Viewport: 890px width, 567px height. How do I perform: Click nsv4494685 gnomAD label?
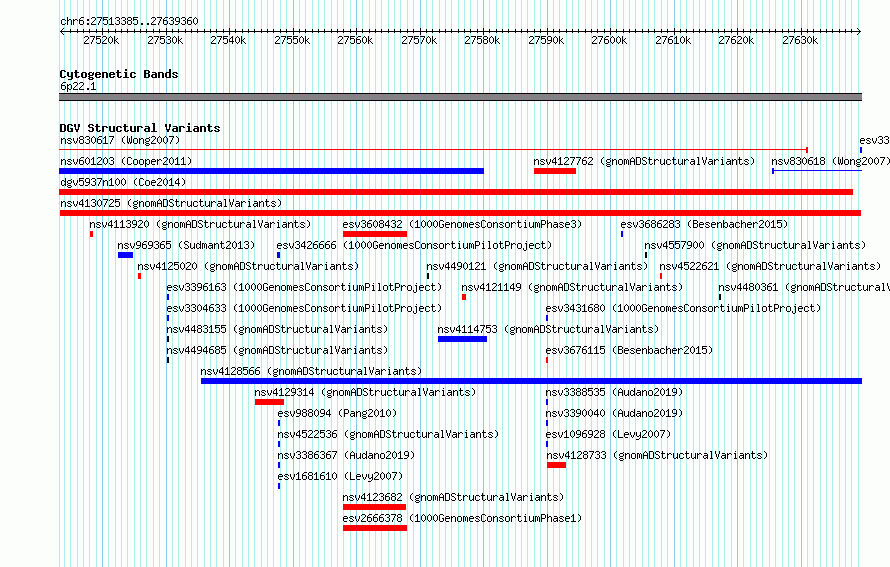click(278, 350)
